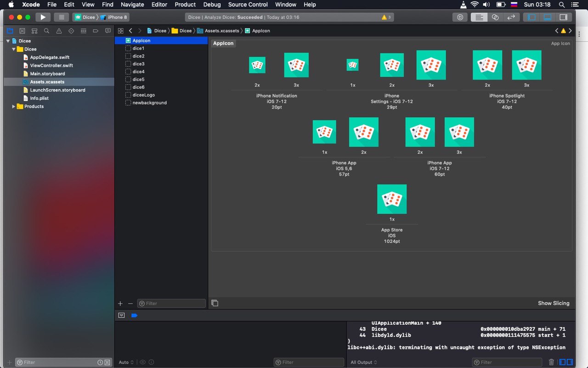
Task: Collapse the Dicee project root
Action: tap(8, 41)
